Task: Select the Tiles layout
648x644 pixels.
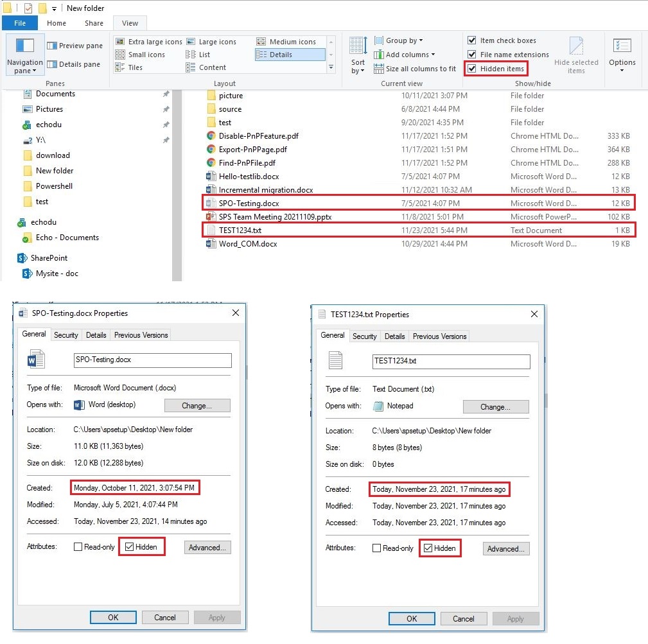Action: [x=136, y=67]
